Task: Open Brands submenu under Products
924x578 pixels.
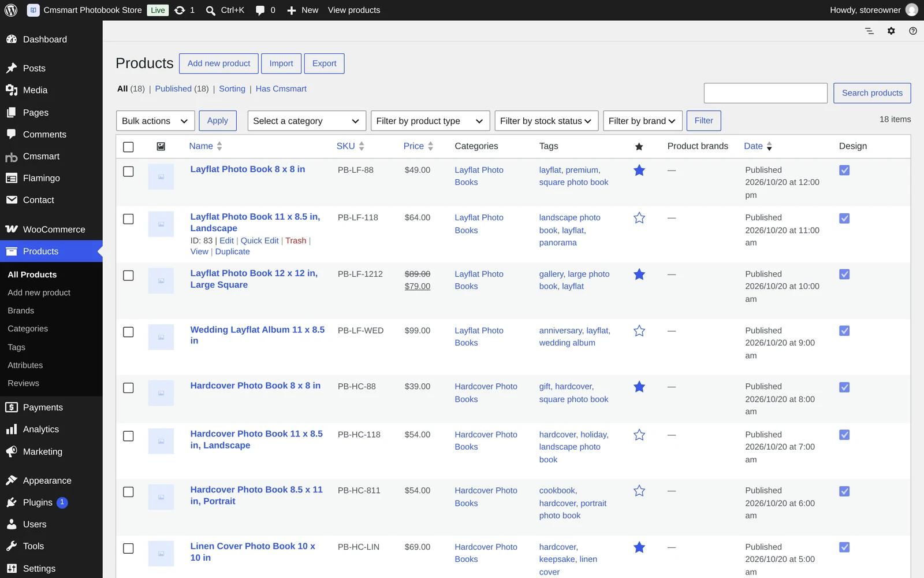Action: [21, 311]
